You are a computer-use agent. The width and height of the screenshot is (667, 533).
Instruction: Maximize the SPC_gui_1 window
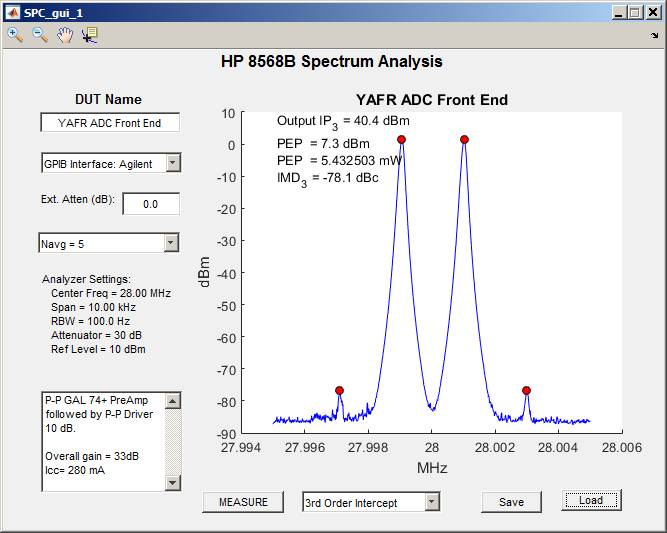[x=635, y=13]
